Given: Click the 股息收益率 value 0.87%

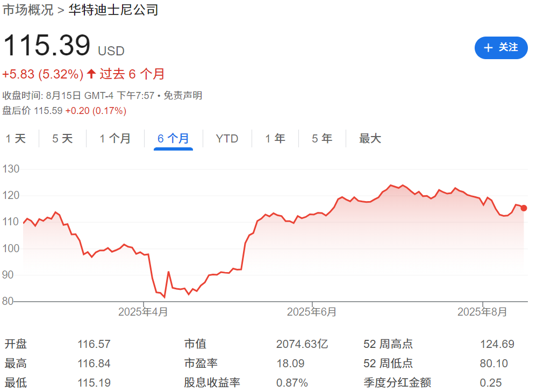Looking at the screenshot, I should coord(292,382).
